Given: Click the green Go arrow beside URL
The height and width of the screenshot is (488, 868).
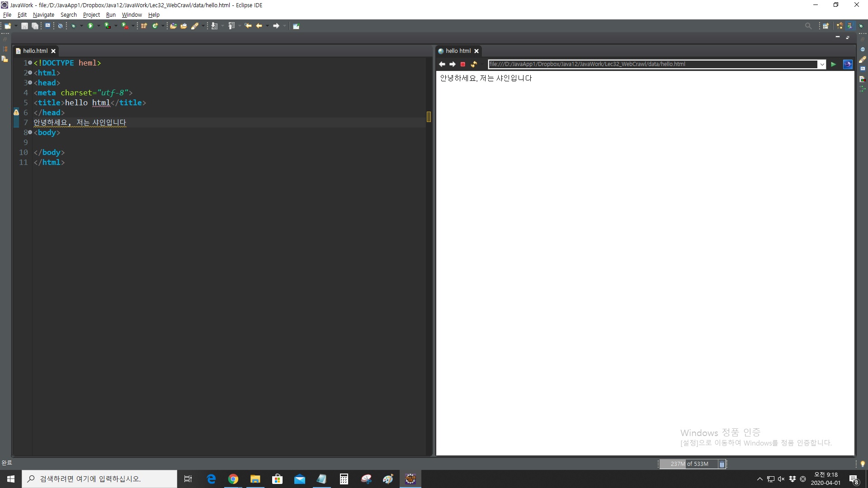Looking at the screenshot, I should (833, 64).
